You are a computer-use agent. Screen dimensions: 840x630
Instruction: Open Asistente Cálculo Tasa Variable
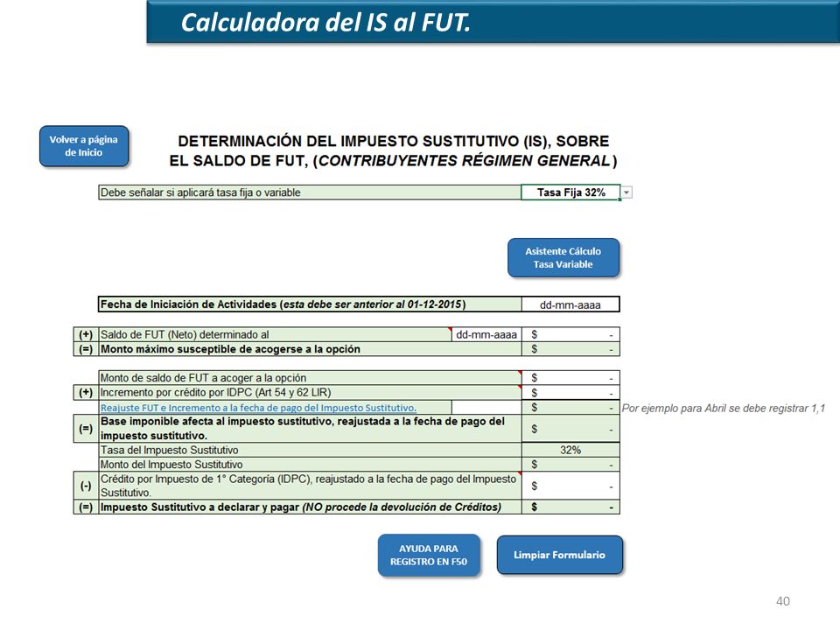[563, 257]
